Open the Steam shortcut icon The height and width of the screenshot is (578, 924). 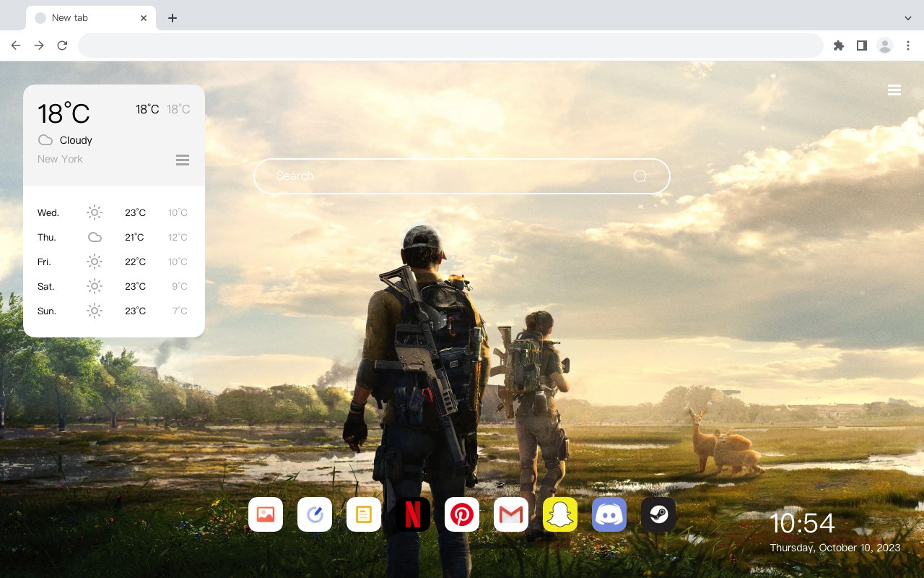(x=658, y=514)
